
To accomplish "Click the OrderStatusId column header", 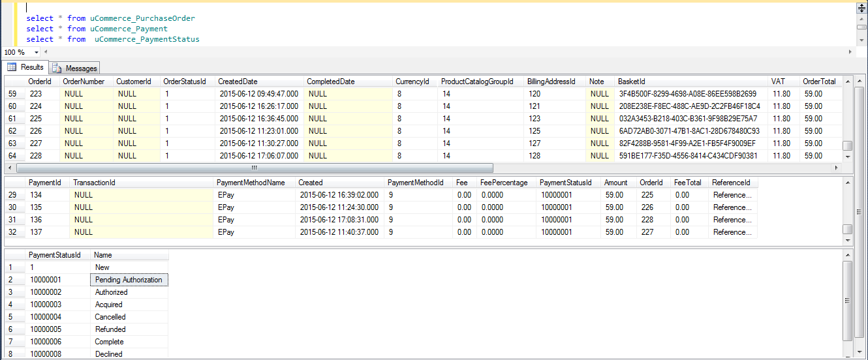I will coord(187,82).
